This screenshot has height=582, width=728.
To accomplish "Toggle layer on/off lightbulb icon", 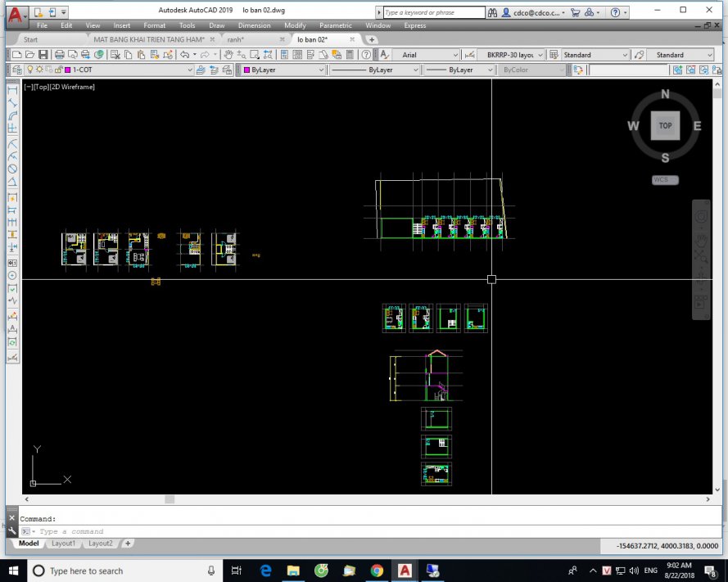I will [30, 70].
